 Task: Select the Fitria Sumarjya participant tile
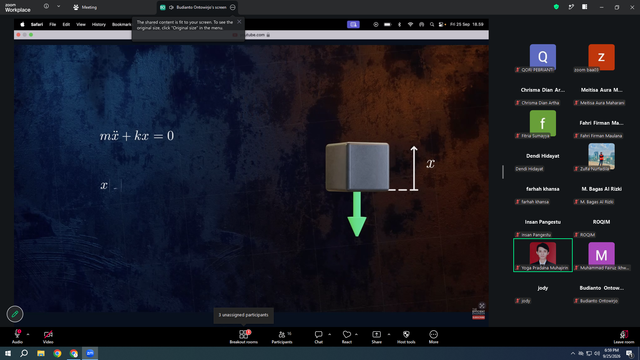click(x=542, y=124)
